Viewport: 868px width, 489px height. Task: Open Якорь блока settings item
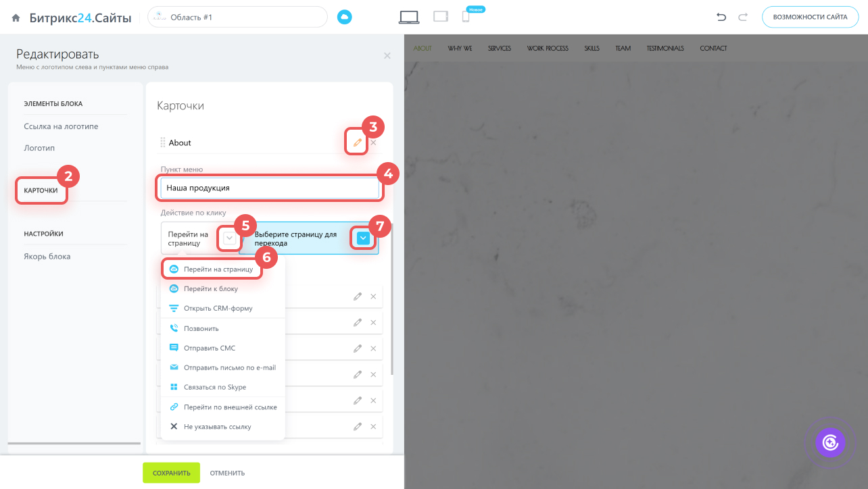click(x=47, y=256)
